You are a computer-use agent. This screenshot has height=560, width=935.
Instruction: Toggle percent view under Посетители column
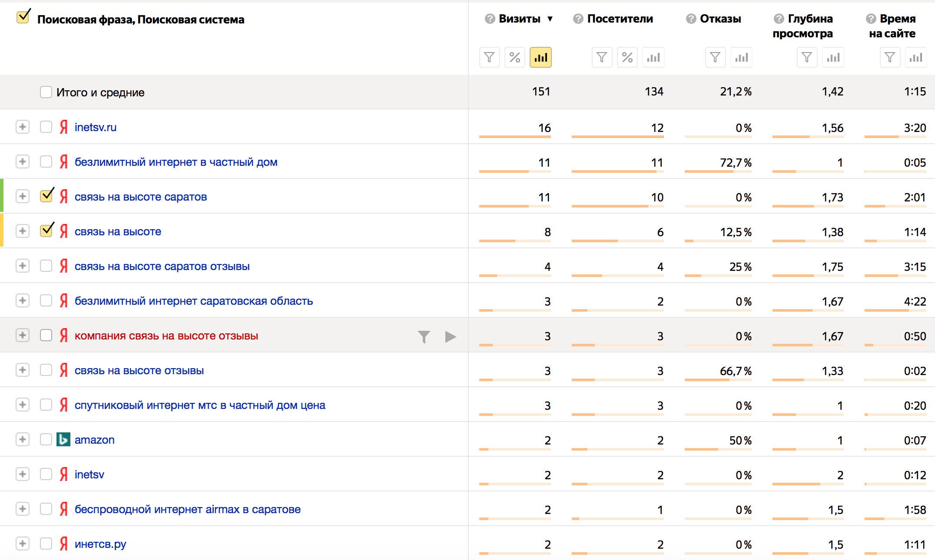(627, 57)
